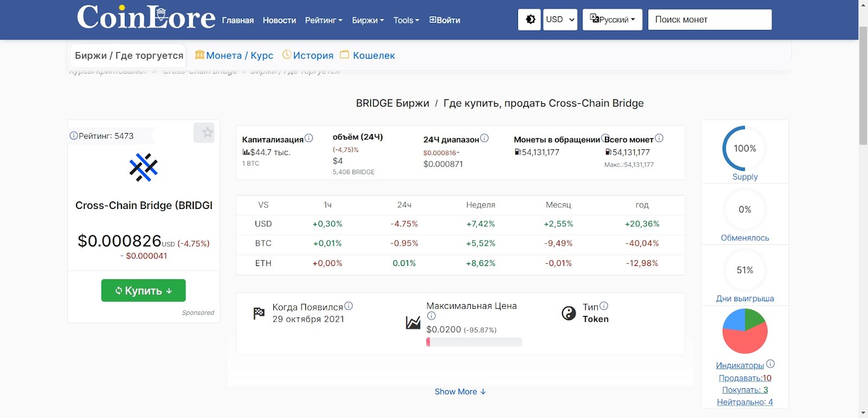The height and width of the screenshot is (418, 868).
Task: Click info icon next to Индикаторы
Action: (x=770, y=364)
